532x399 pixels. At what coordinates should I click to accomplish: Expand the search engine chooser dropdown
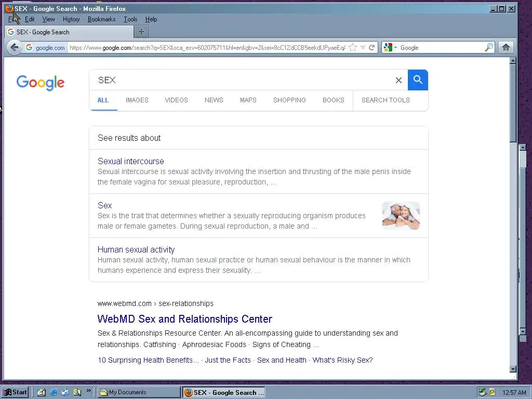(395, 47)
